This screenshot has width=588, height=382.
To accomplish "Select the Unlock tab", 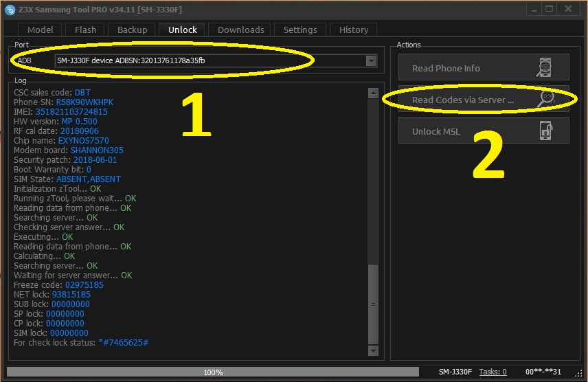I will [x=182, y=30].
